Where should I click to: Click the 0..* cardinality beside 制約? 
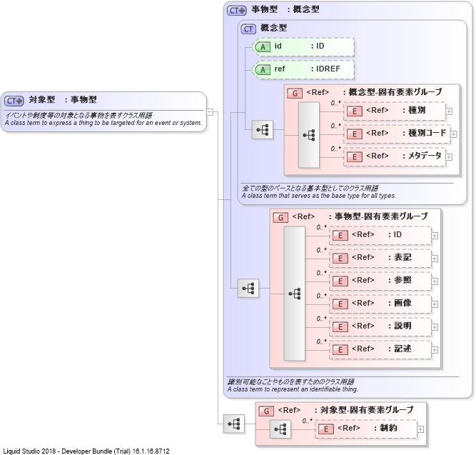click(307, 421)
